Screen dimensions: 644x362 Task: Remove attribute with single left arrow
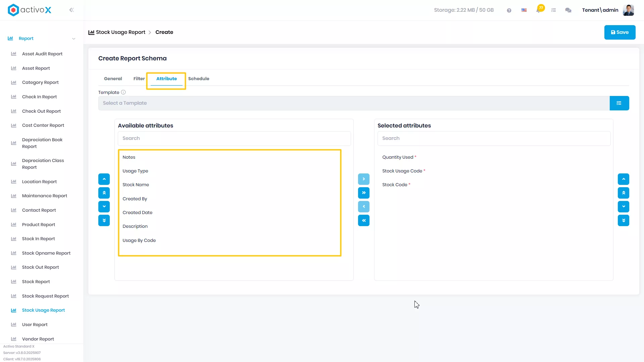364,207
